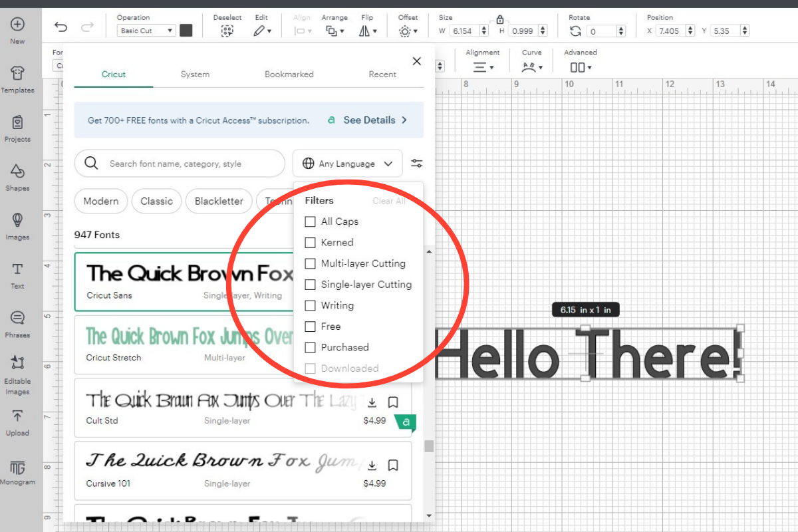Open the Recent fonts tab
798x532 pixels.
coord(382,74)
